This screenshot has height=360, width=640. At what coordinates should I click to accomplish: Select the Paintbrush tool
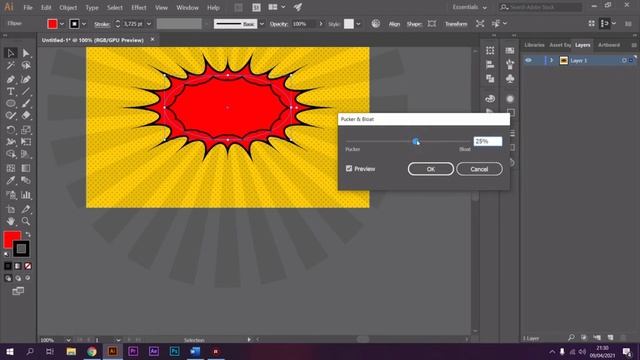(26, 103)
